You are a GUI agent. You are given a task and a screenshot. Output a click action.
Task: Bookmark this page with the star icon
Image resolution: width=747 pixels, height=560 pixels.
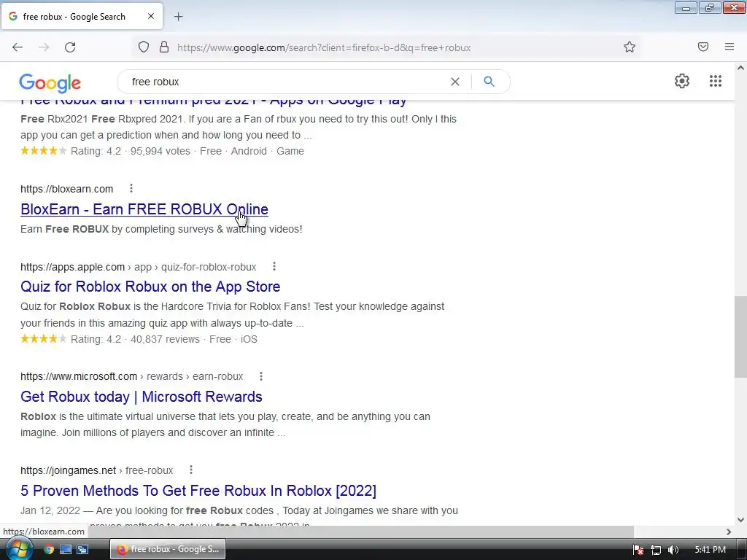pos(630,47)
